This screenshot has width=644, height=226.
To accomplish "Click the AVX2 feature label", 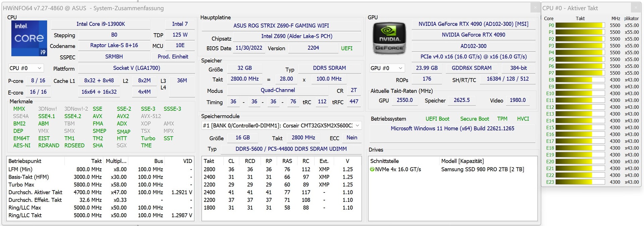I will 123,116.
